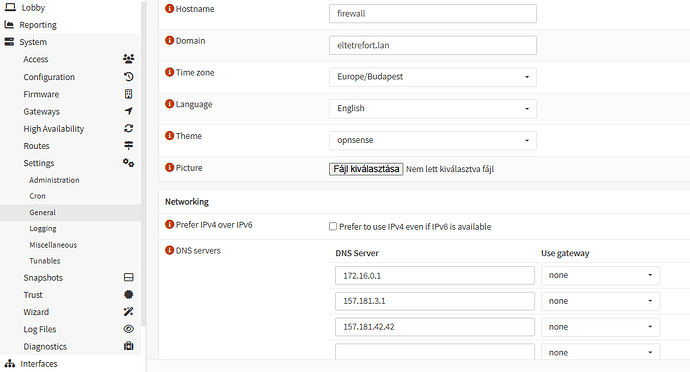The image size is (690, 372).
Task: Click the Gateways arrow icon in sidebar
Action: (x=128, y=111)
